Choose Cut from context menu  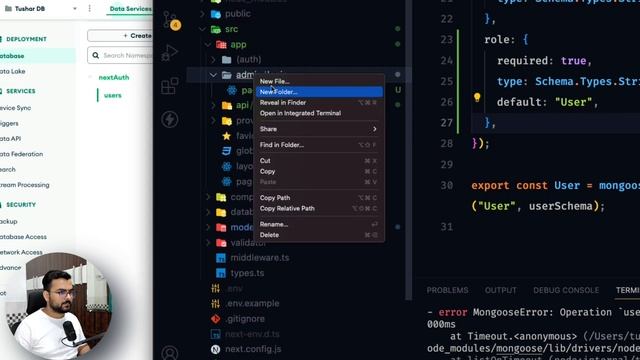click(x=319, y=161)
